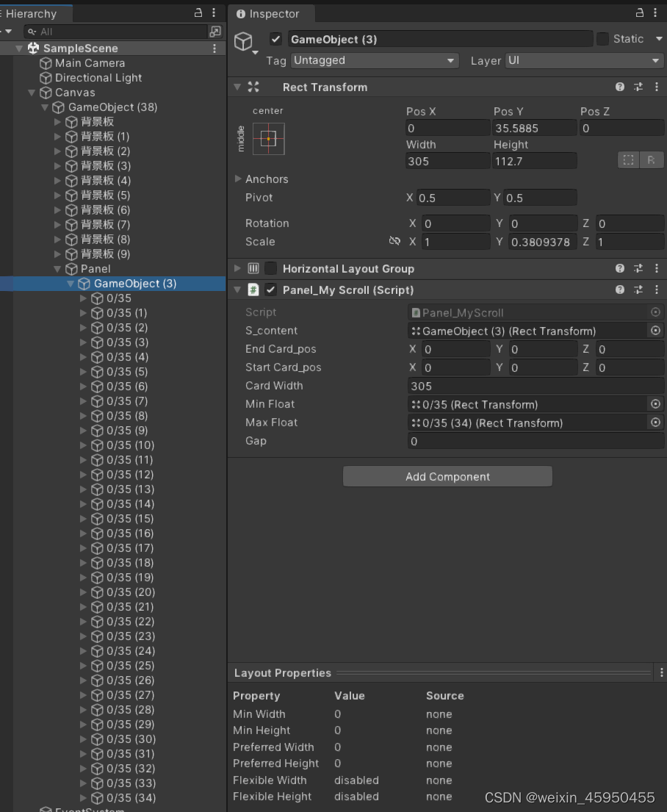Toggle the scale constrain proportions icon
This screenshot has height=812, width=667.
(x=394, y=241)
